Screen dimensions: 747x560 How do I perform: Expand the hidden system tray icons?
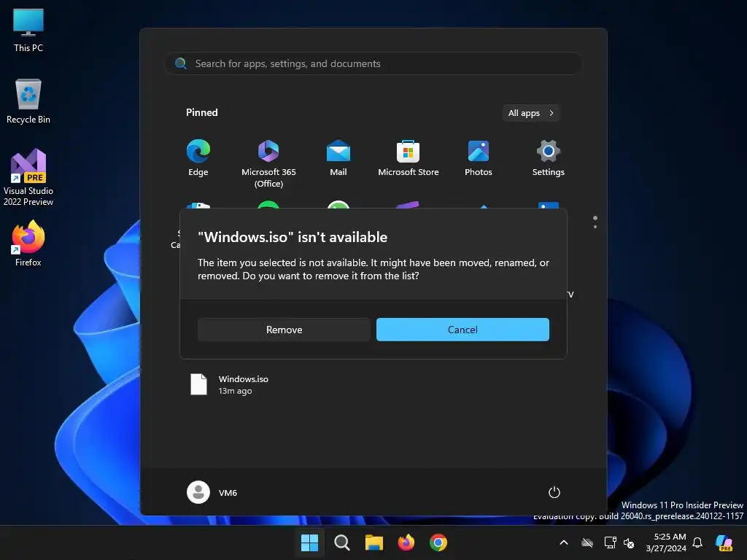pyautogui.click(x=564, y=542)
